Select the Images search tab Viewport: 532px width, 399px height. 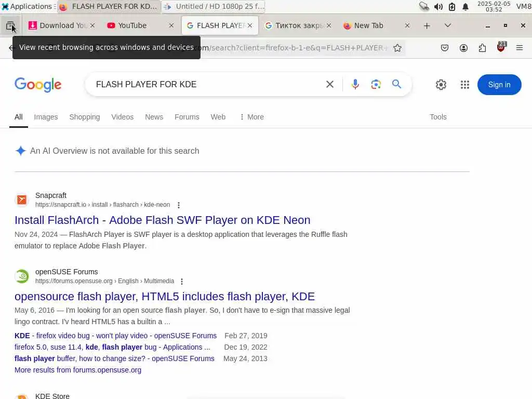[x=46, y=117]
